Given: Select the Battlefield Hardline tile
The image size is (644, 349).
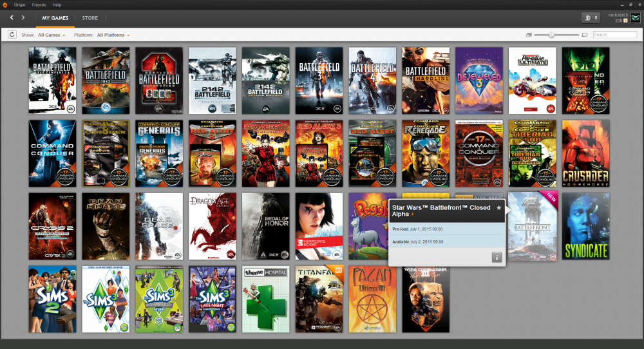Looking at the screenshot, I should (x=426, y=80).
